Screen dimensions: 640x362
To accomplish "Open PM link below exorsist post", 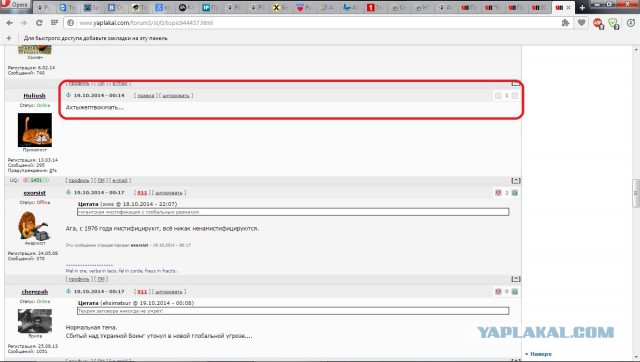I will pyautogui.click(x=101, y=279).
